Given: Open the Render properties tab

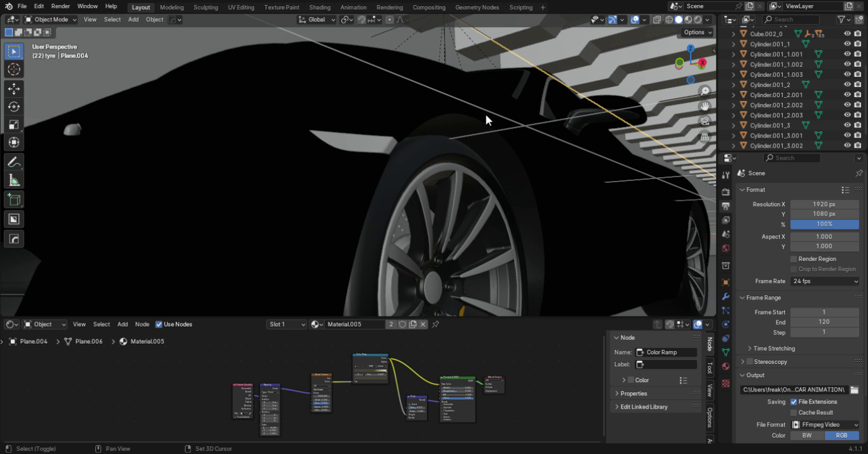Looking at the screenshot, I should pos(725,192).
